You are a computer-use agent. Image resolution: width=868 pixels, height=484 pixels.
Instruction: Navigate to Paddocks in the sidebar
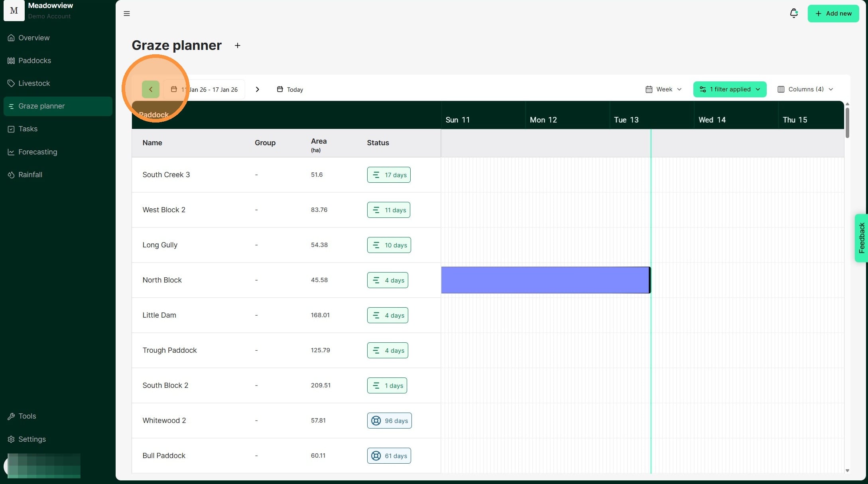34,61
